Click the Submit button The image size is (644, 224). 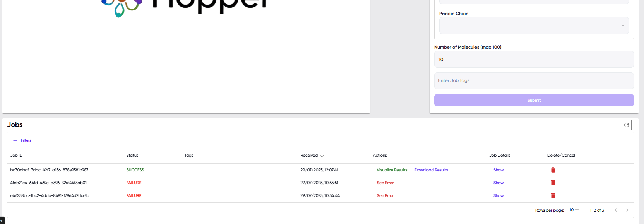click(x=534, y=100)
